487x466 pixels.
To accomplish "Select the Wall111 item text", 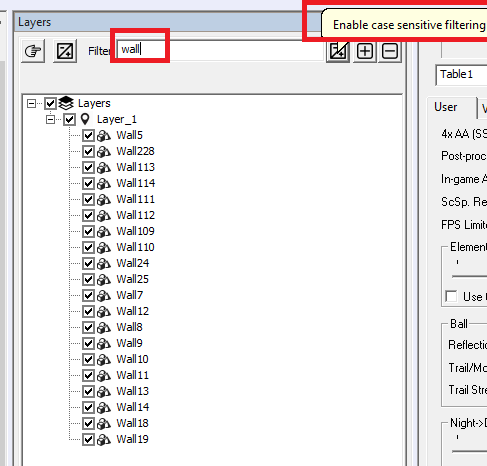I will 135,199.
